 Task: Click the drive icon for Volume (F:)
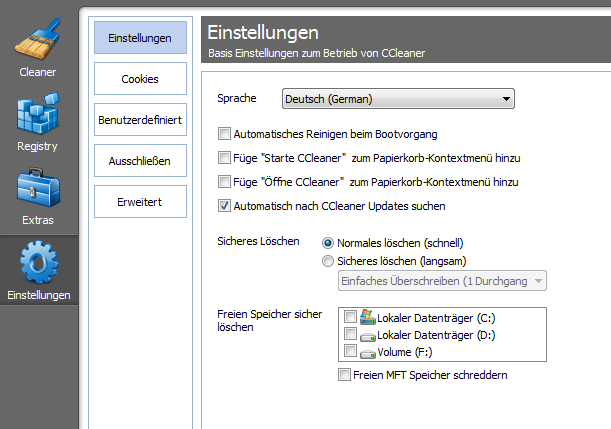[x=367, y=353]
